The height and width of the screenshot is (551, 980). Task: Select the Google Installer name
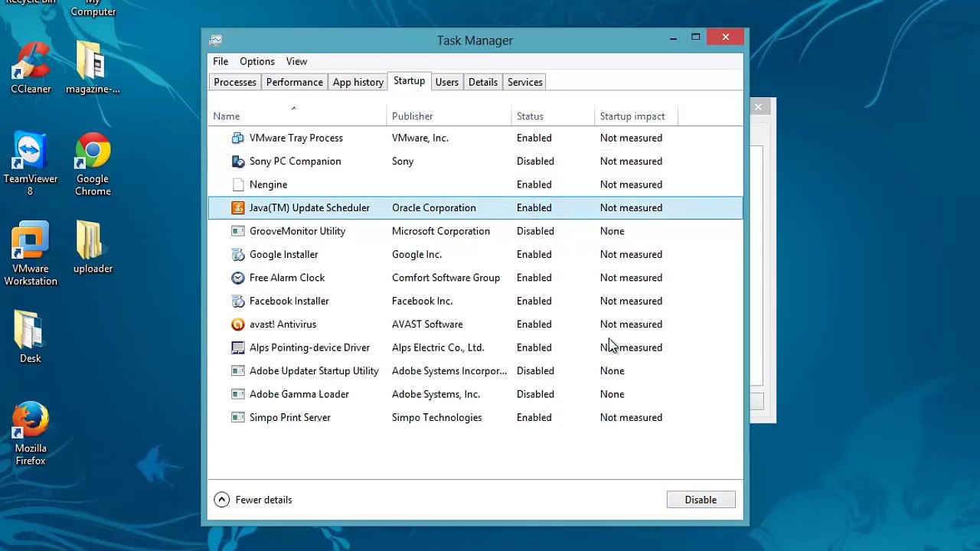(283, 255)
